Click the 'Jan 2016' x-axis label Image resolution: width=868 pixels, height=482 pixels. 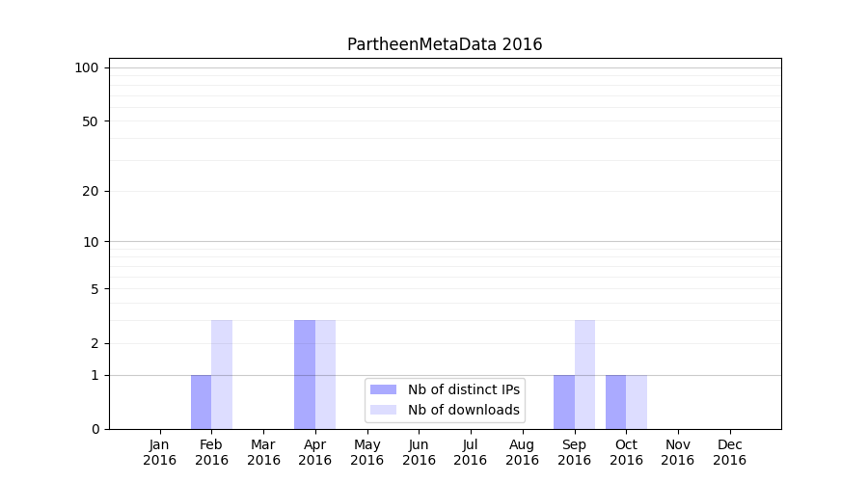(x=160, y=452)
